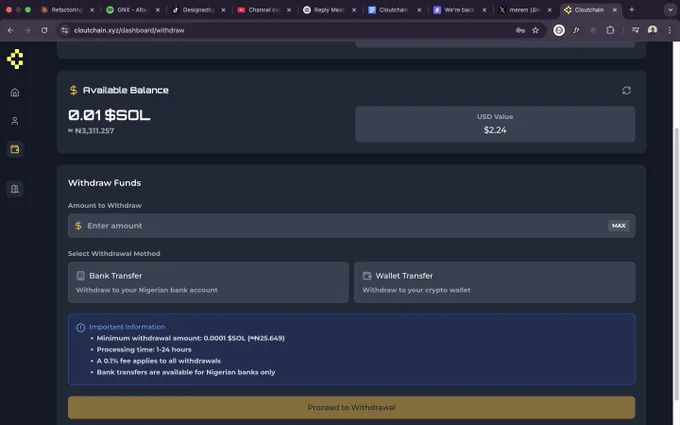Reload the current page
680x425 pixels.
44,30
